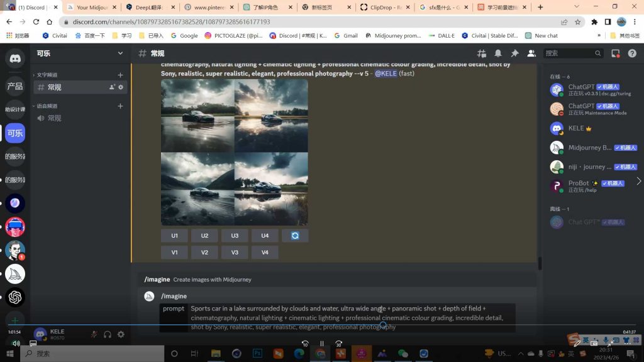
Task: Click the Discord search input field
Action: pyautogui.click(x=572, y=53)
